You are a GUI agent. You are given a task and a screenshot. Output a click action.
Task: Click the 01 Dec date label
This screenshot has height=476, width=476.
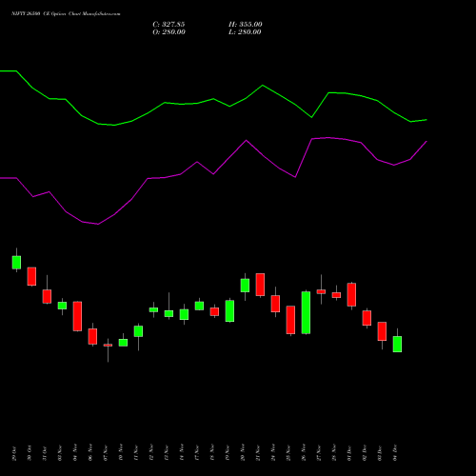tap(349, 453)
